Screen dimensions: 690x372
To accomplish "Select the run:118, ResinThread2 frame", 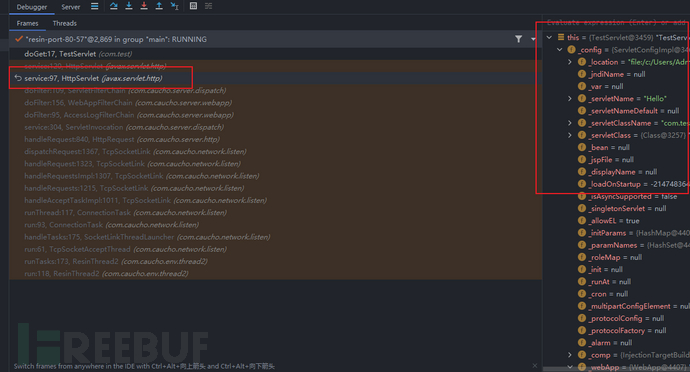I will click(275, 273).
